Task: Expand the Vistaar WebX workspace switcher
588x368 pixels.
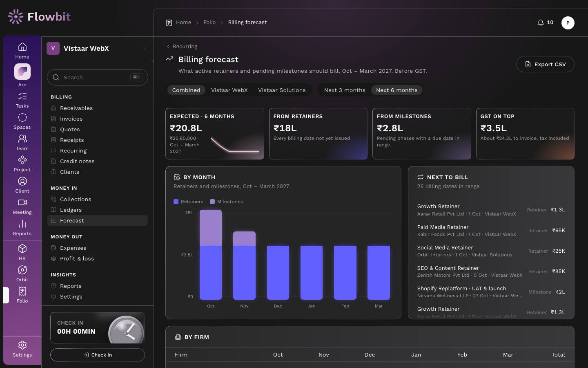Action: (x=97, y=48)
